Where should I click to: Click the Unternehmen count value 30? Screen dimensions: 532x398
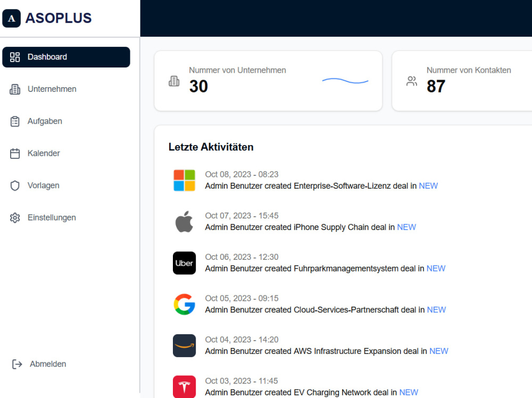[x=198, y=86]
